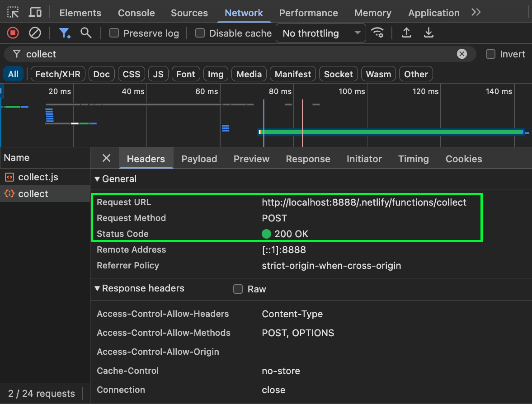Filter by Manifest requests
The height and width of the screenshot is (404, 532).
(293, 74)
